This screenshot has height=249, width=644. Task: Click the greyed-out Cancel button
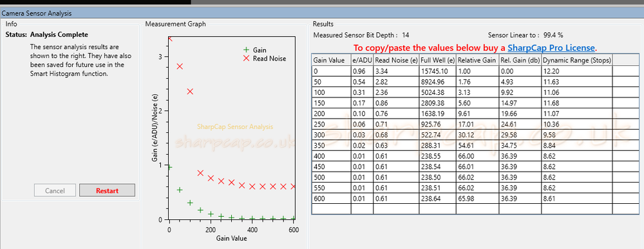click(x=55, y=190)
